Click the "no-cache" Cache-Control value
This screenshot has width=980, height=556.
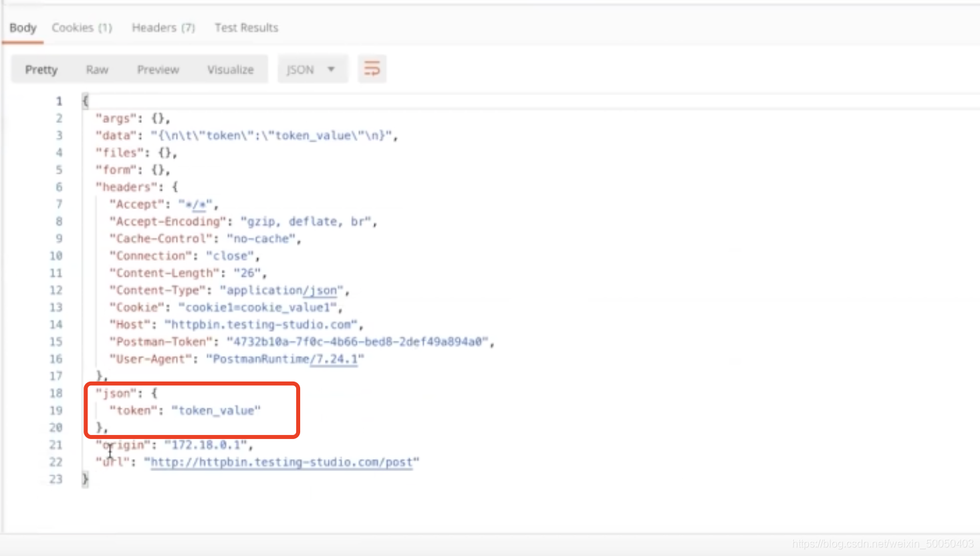pos(261,239)
